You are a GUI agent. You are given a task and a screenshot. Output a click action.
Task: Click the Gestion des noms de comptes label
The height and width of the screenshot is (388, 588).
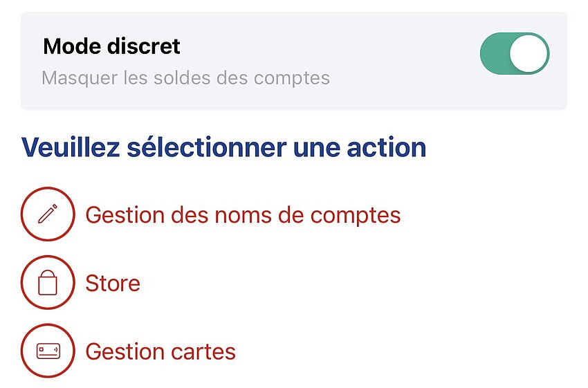click(243, 216)
